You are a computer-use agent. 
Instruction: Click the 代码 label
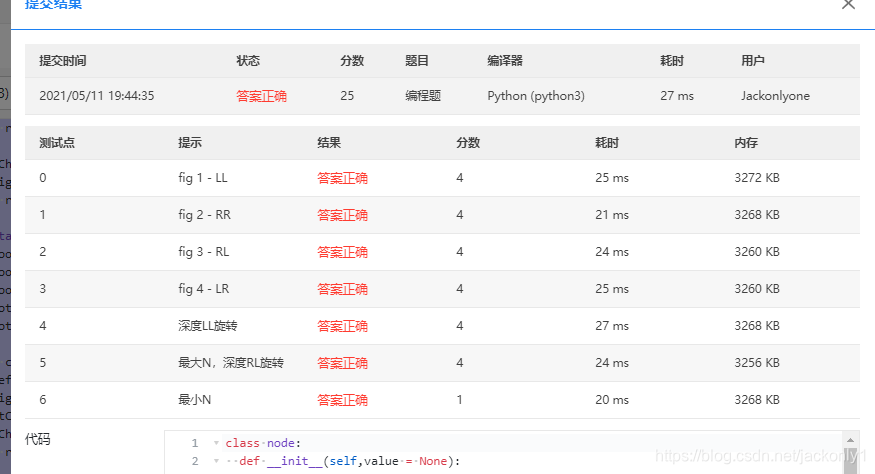point(37,439)
